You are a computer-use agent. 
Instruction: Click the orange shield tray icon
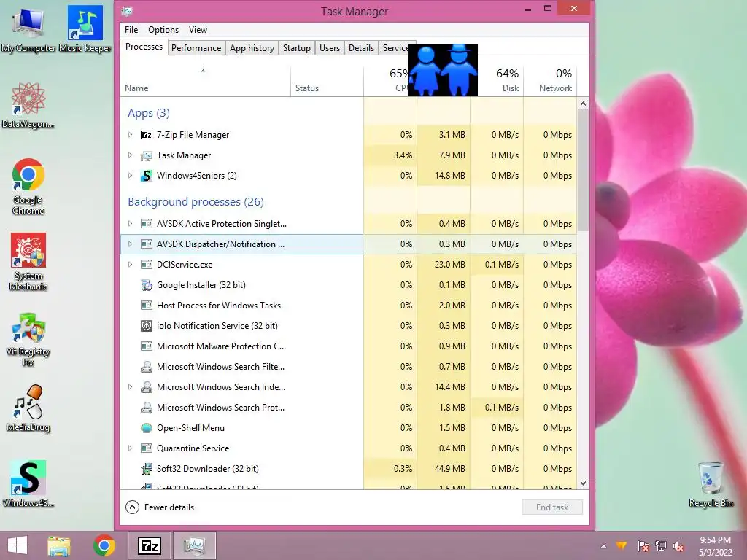(x=622, y=545)
